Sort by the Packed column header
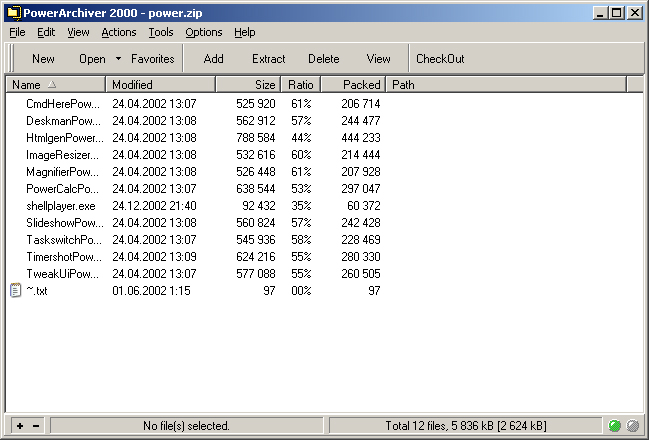649x440 pixels. click(353, 84)
